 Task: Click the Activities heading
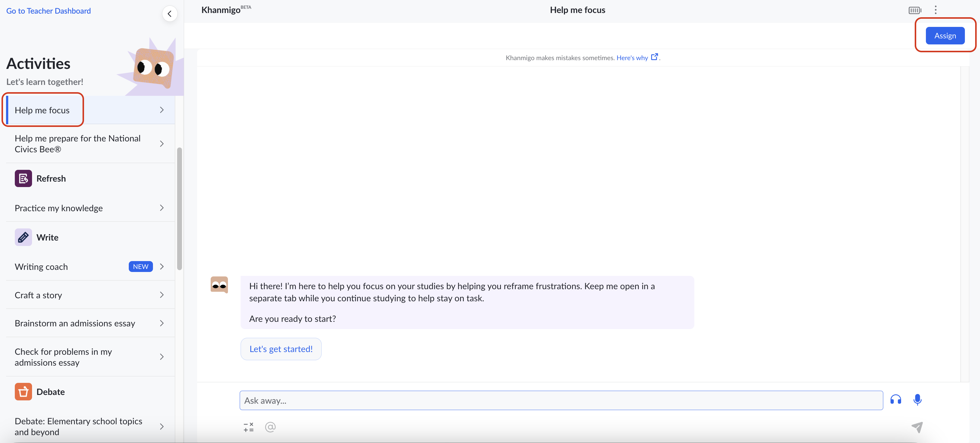38,63
